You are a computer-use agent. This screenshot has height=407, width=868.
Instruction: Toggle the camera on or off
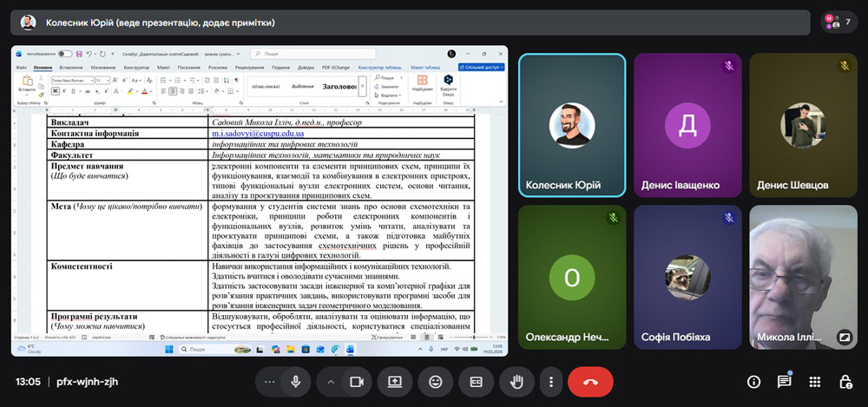click(x=354, y=381)
